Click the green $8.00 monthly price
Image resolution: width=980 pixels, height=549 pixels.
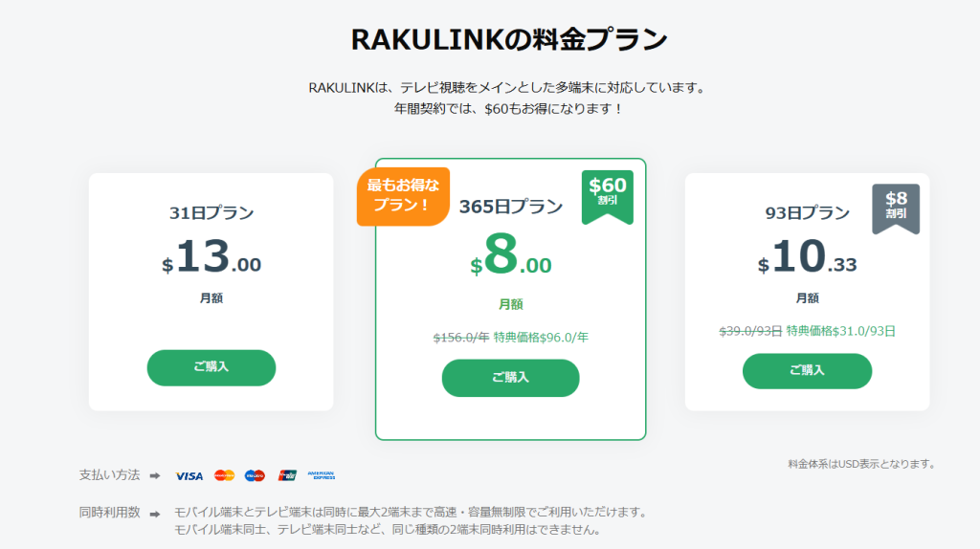pos(510,257)
